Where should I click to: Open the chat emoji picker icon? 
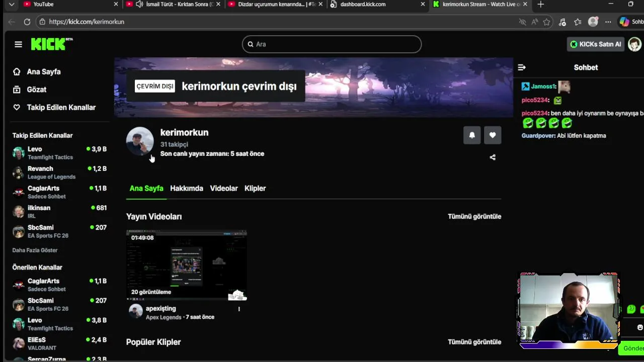click(x=639, y=327)
